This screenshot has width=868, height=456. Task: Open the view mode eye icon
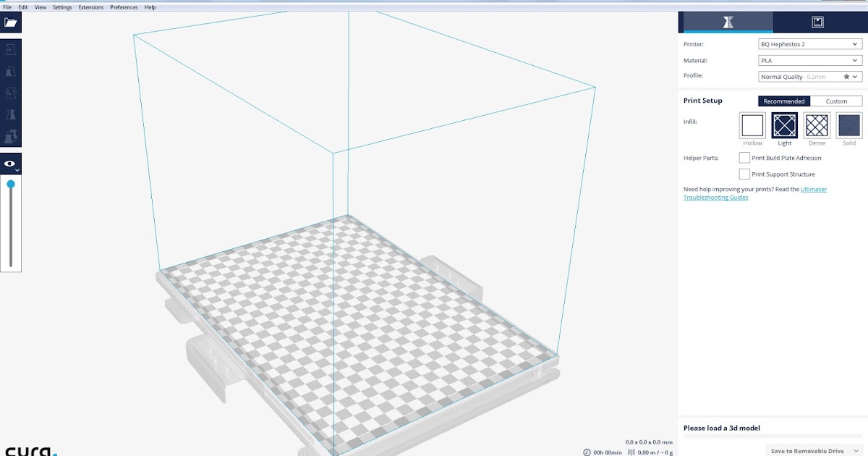pos(11,163)
